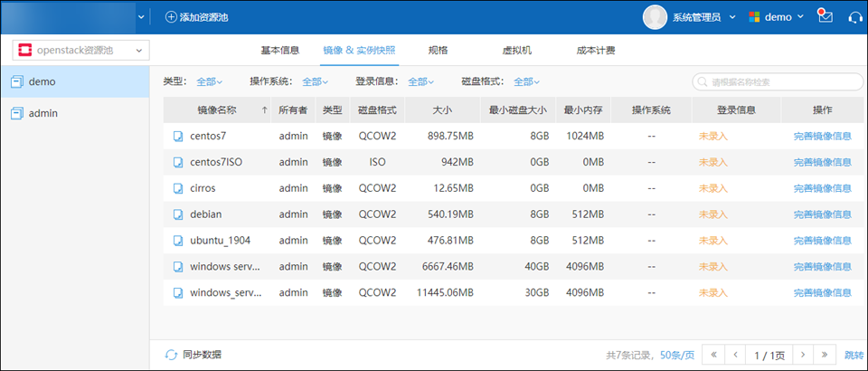Click the mail notification envelope icon
The width and height of the screenshot is (868, 371).
click(825, 17)
